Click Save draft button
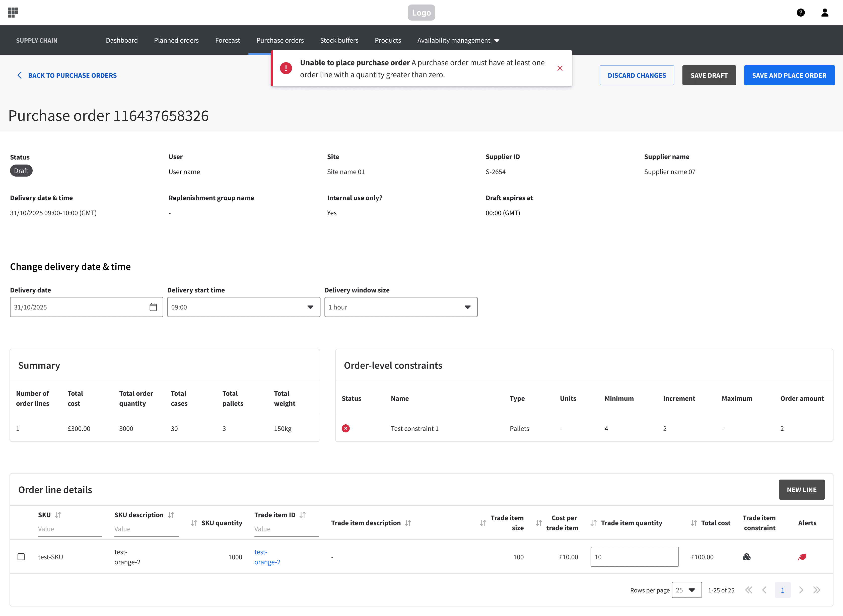This screenshot has width=843, height=616. (709, 75)
